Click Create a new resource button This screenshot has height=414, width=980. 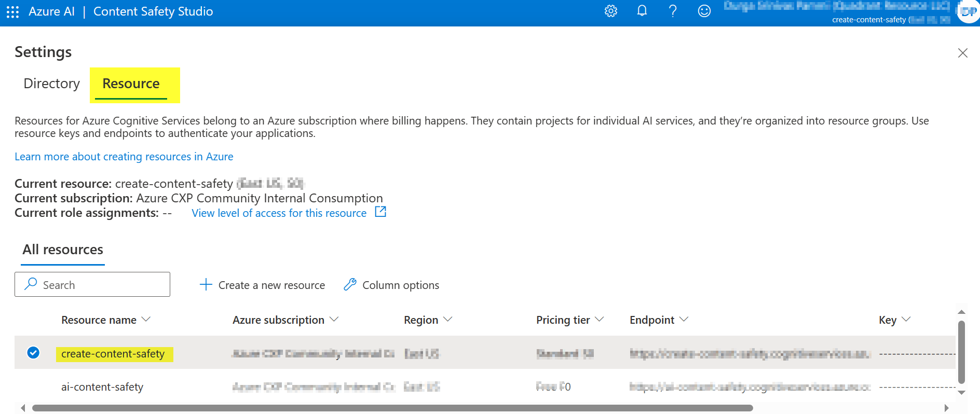(x=263, y=285)
